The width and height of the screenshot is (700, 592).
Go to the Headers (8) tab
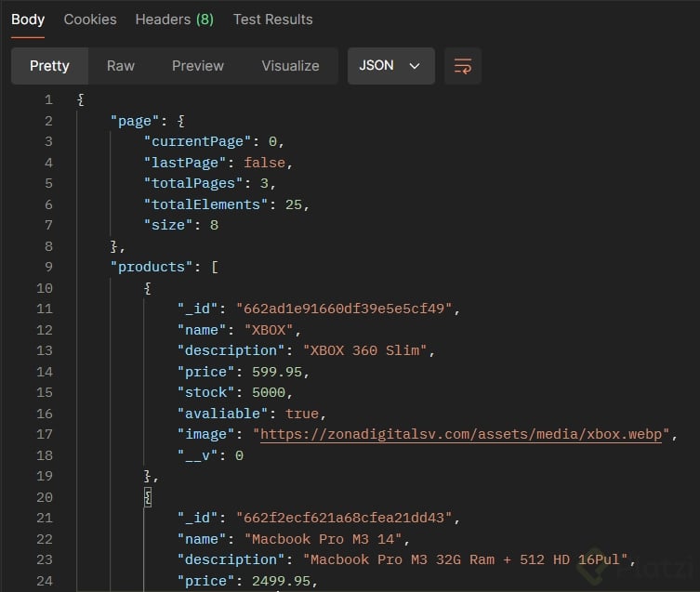tap(174, 20)
